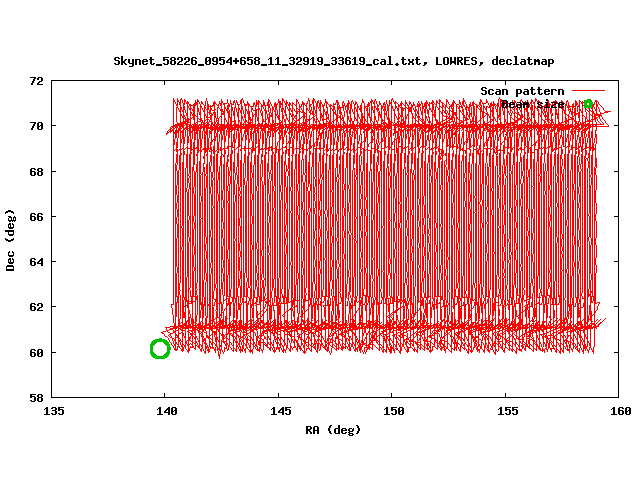640x480 pixels.
Task: Click the 150 tick label on RA axis
Action: point(393,411)
